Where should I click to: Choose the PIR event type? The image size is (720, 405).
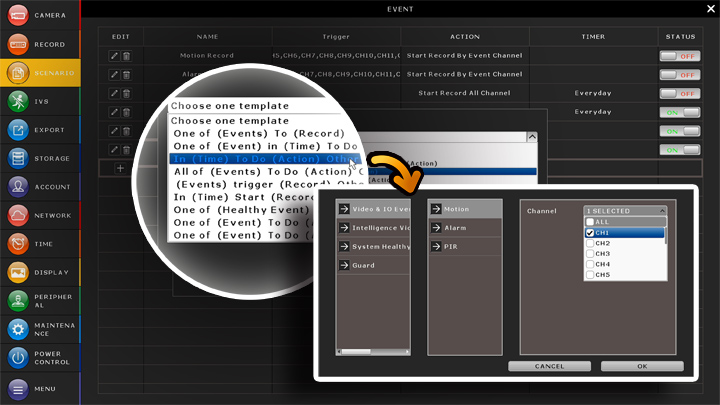pos(436,246)
